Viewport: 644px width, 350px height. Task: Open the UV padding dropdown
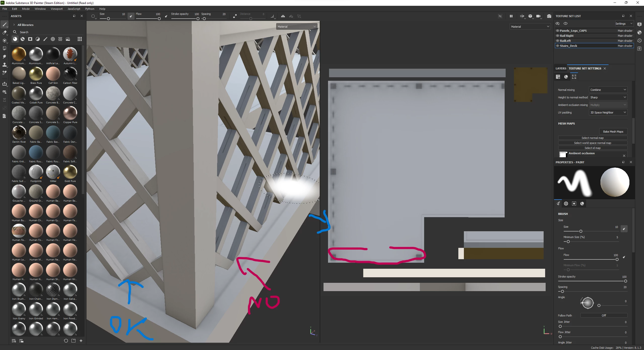tap(608, 112)
